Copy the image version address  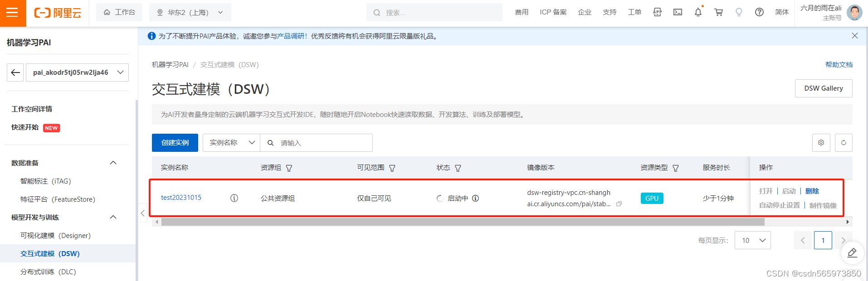tap(619, 204)
